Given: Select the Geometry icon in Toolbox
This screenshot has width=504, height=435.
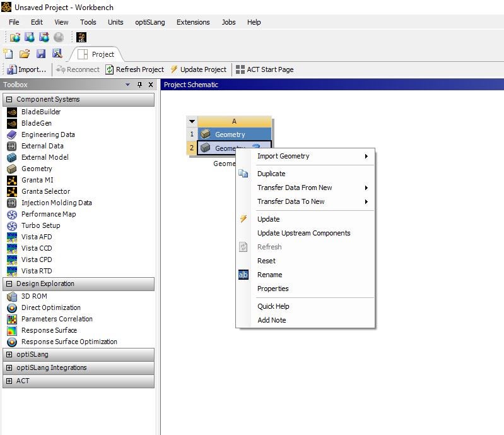Looking at the screenshot, I should tap(12, 169).
